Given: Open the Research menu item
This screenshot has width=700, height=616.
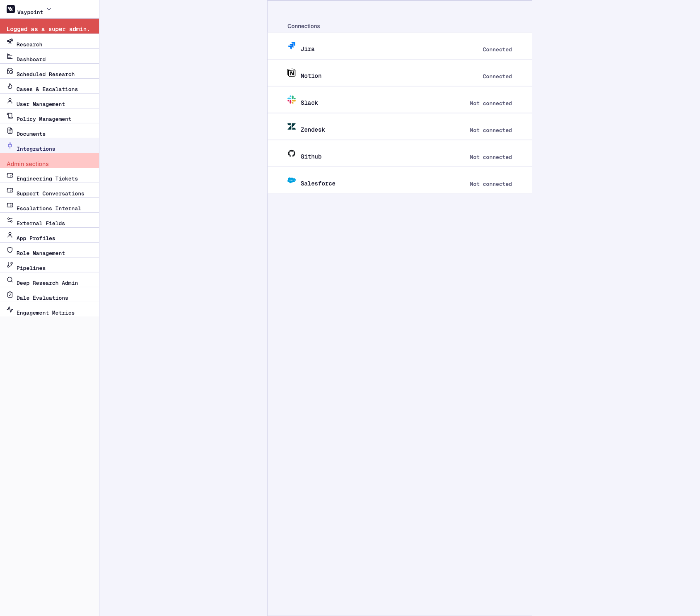Looking at the screenshot, I should click(49, 41).
